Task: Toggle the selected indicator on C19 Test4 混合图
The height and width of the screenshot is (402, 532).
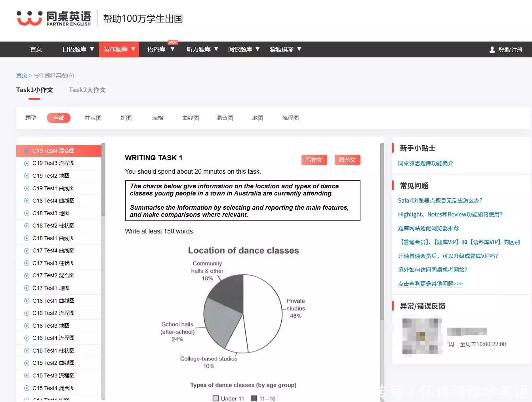Action: coord(26,150)
